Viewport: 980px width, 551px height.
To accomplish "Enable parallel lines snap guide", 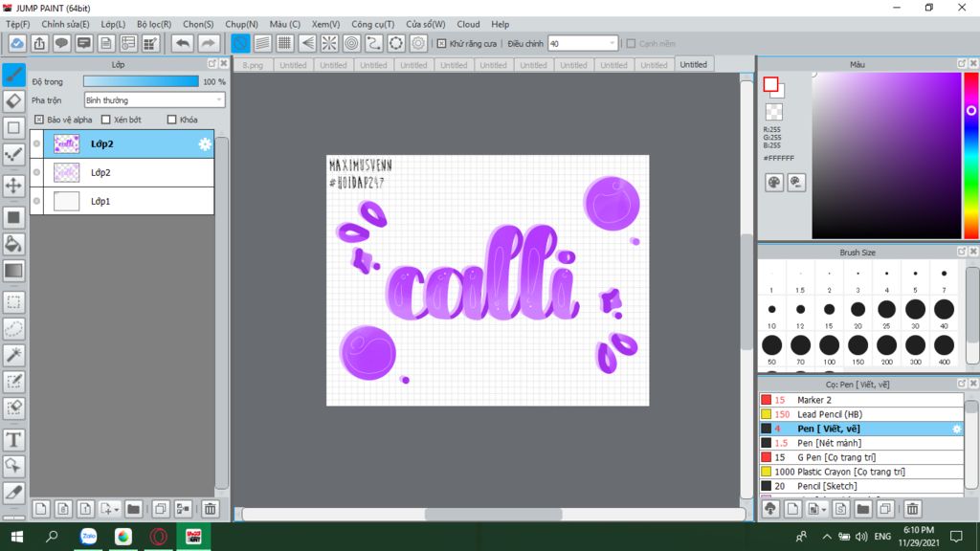I will point(262,43).
